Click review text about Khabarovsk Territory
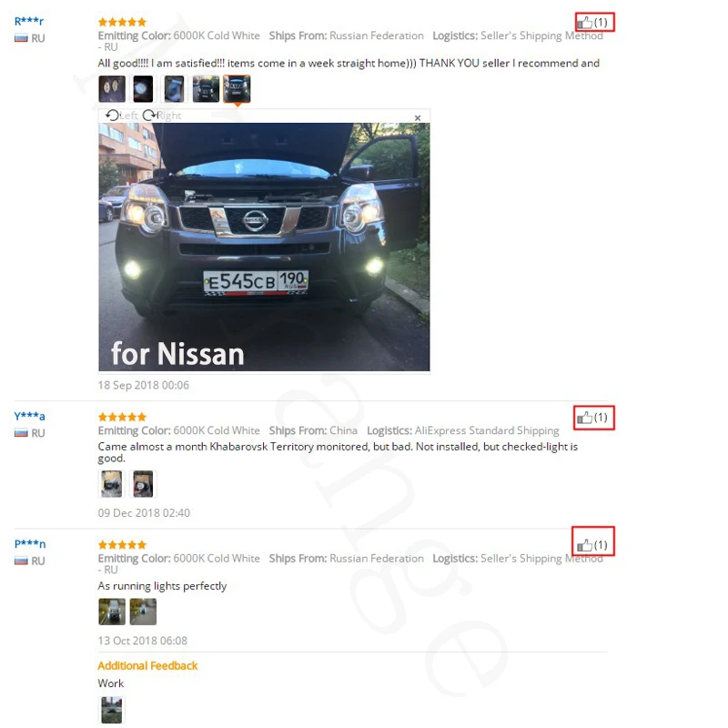This screenshot has width=728, height=728. (x=338, y=452)
